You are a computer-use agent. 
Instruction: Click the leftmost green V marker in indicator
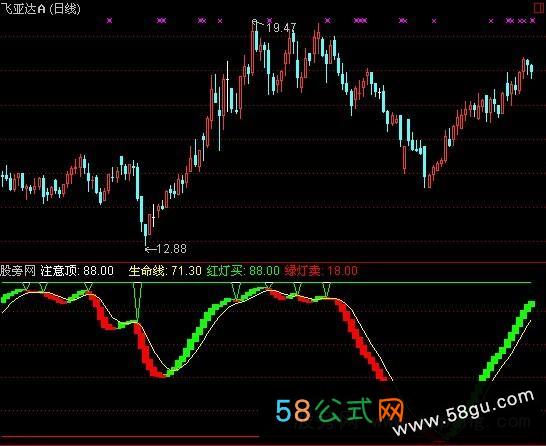26,286
